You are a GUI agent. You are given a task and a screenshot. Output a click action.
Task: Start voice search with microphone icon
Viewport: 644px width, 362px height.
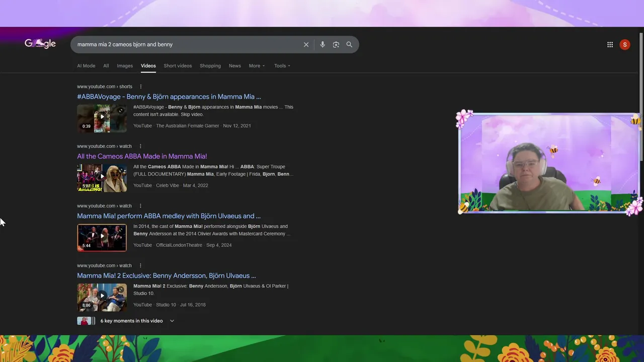(x=323, y=45)
